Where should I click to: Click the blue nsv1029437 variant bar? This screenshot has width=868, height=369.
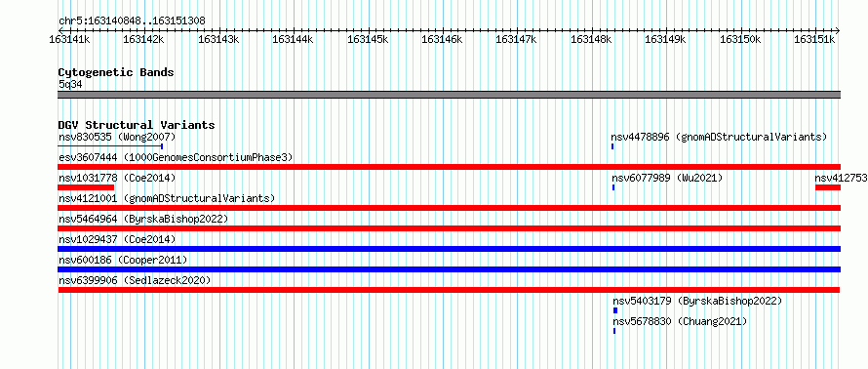[x=449, y=249]
